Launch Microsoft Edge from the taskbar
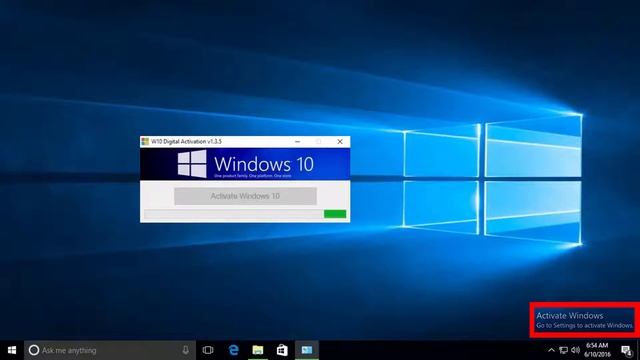This screenshot has width=640, height=360. [x=233, y=350]
